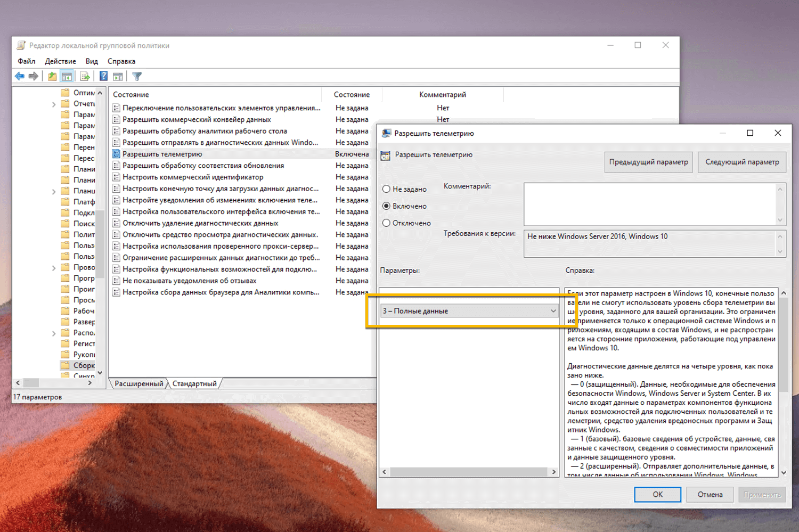This screenshot has width=799, height=532.
Task: Open Help using the question mark toolbar icon
Action: click(103, 76)
